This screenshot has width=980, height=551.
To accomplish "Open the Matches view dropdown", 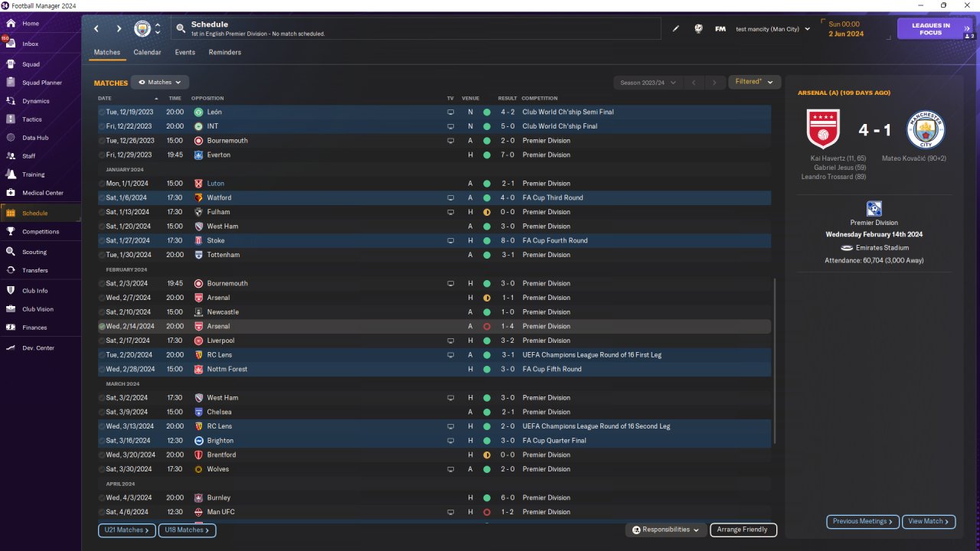I will point(160,82).
